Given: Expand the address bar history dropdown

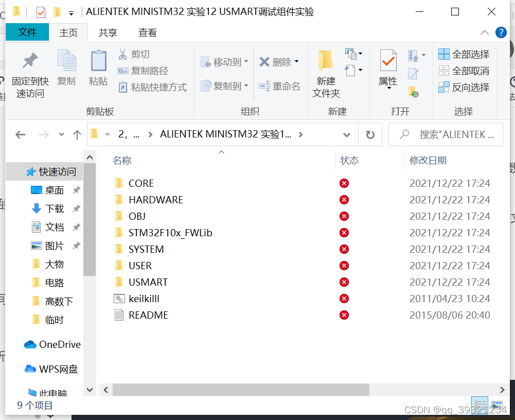Looking at the screenshot, I should [347, 135].
